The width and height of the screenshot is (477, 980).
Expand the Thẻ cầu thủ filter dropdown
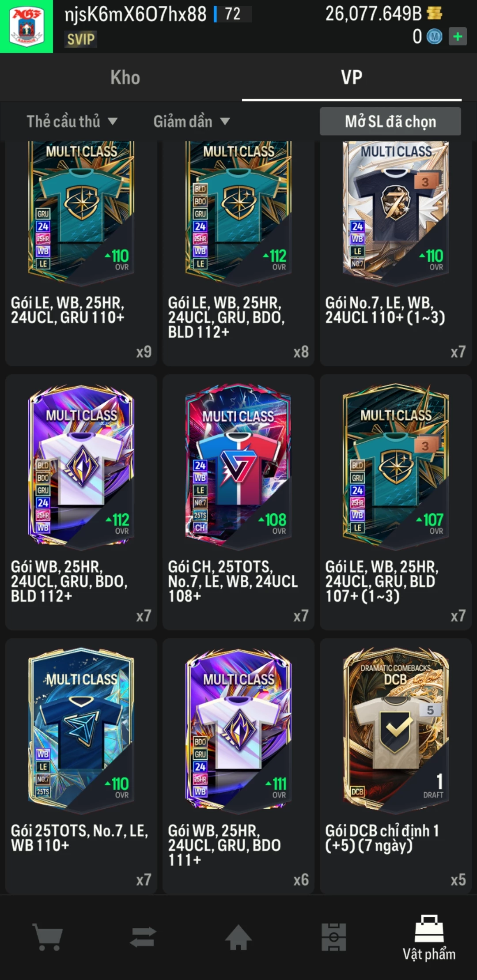(x=72, y=121)
